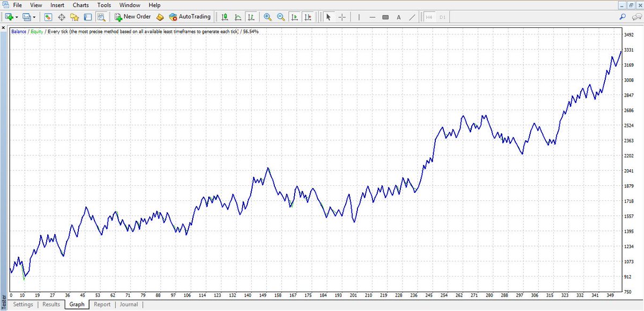
Task: Select the Cursor arrow tool
Action: click(329, 17)
